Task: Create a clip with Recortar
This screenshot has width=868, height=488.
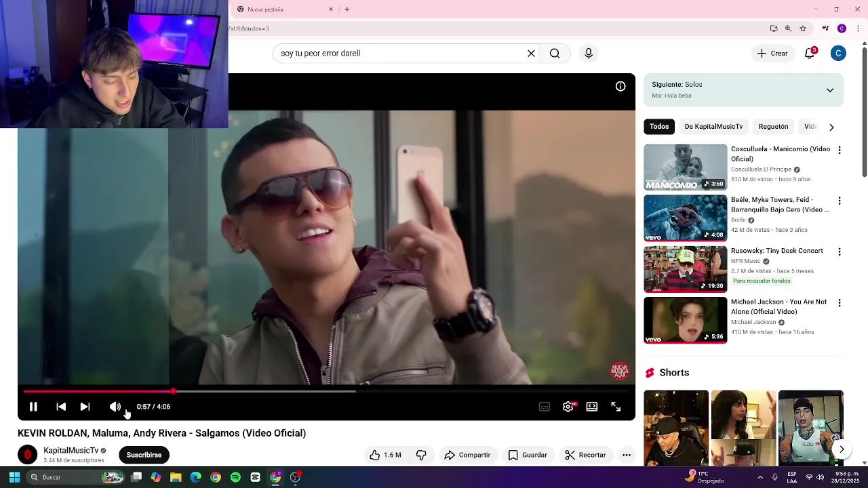Action: tap(585, 455)
